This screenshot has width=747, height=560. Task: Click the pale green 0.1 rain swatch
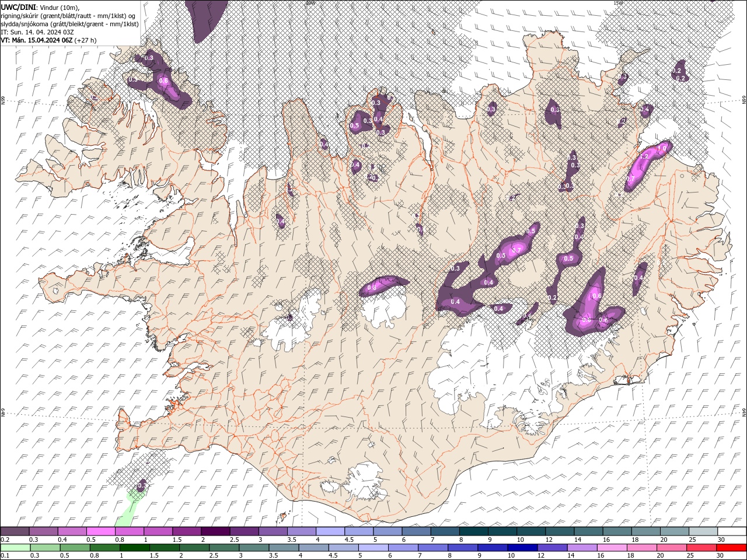16,548
